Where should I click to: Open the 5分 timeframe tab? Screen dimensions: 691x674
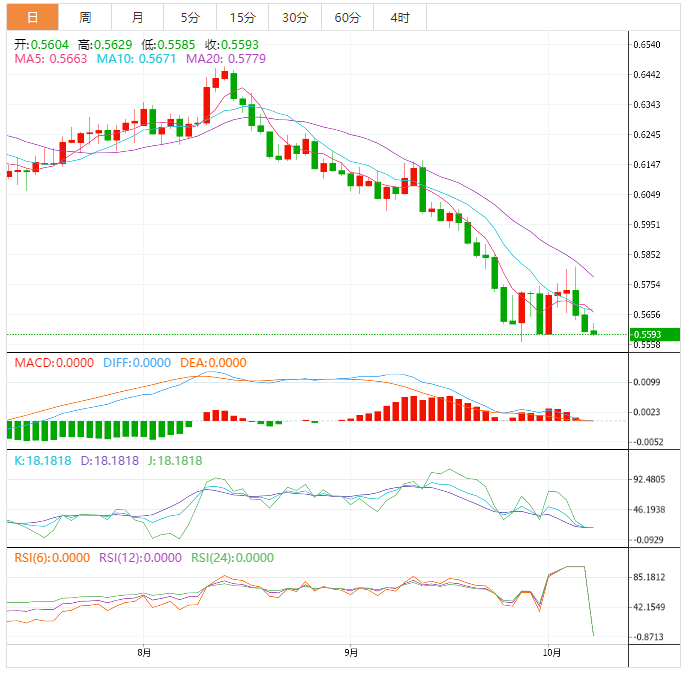190,17
